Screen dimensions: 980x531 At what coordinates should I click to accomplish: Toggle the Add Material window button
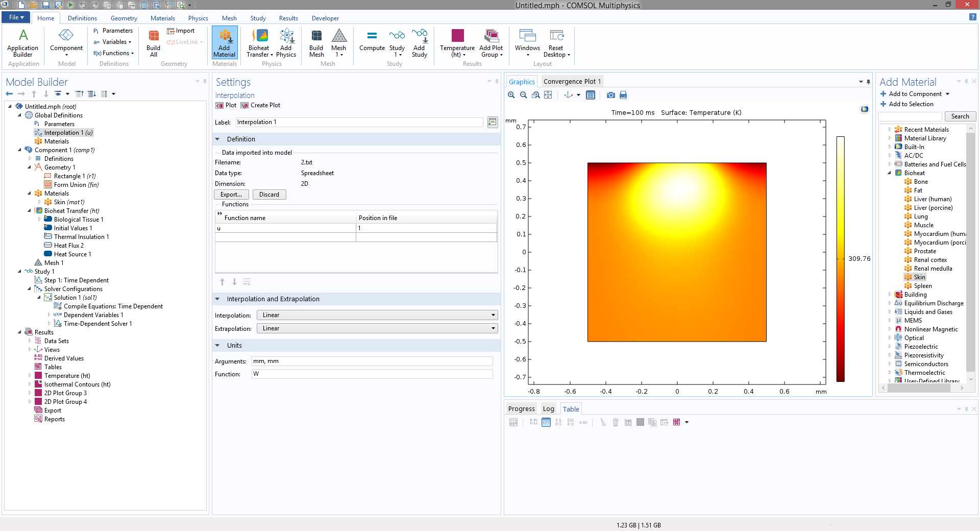[x=225, y=43]
